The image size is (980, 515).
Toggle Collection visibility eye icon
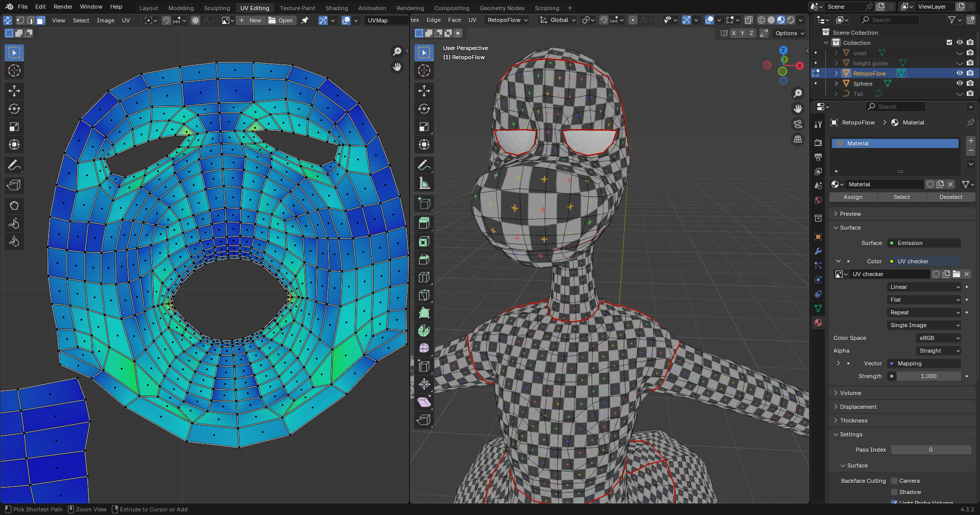click(x=960, y=42)
